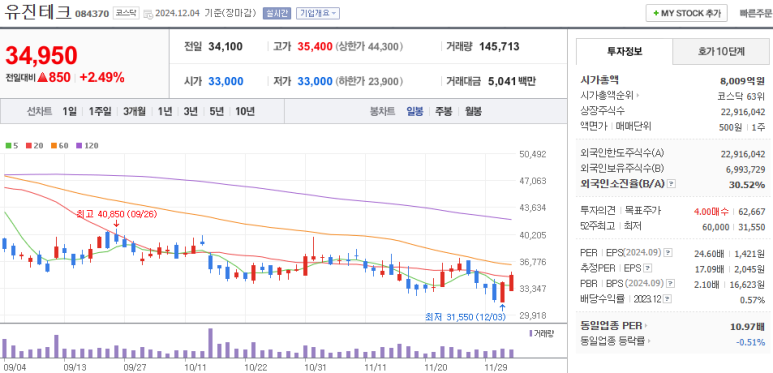Image resolution: width=773 pixels, height=373 pixels.
Task: Click MY STOCK 추가 button
Action: point(686,13)
